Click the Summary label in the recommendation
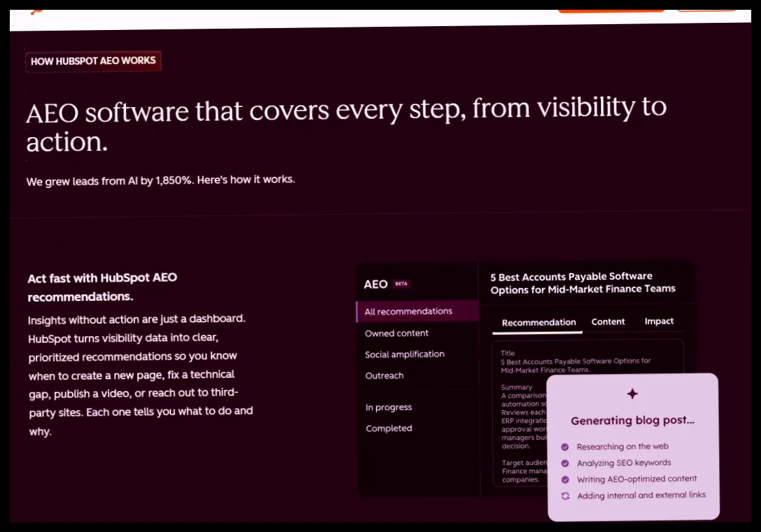This screenshot has width=761, height=532. 517,388
